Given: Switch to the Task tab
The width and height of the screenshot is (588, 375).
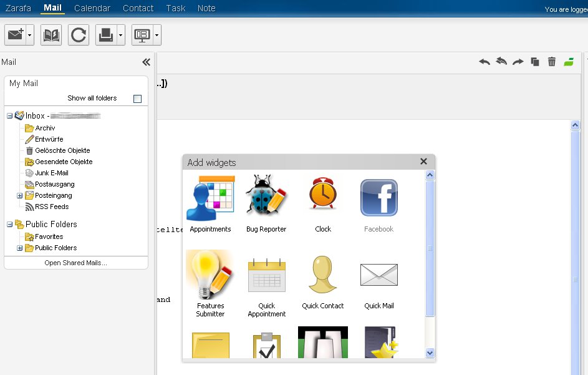Looking at the screenshot, I should coord(176,8).
